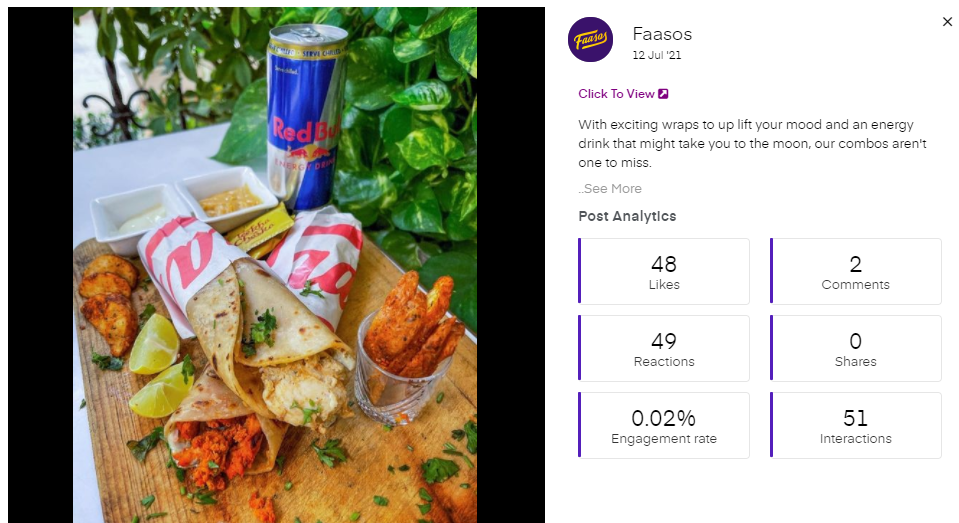Select the 49 Reactions stat card
The width and height of the screenshot is (959, 523).
[664, 348]
